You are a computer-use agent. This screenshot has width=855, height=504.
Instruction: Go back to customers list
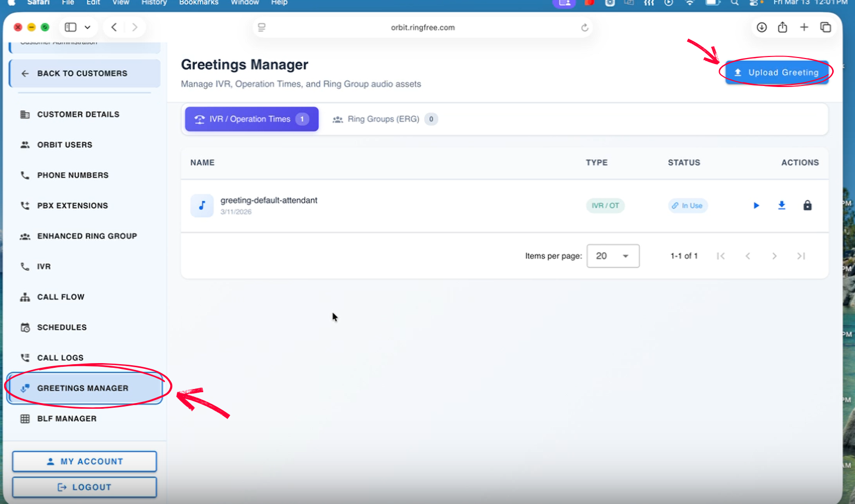pyautogui.click(x=85, y=74)
